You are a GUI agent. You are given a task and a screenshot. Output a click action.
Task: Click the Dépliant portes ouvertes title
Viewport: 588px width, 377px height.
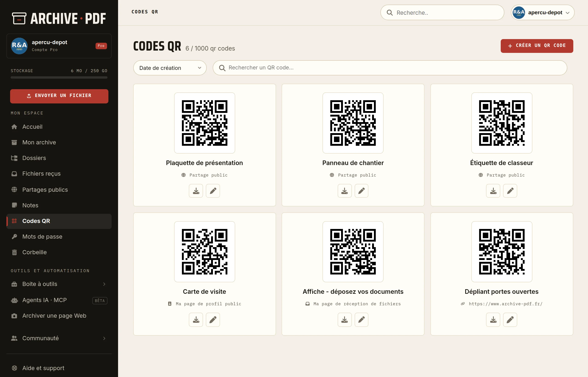[502, 291]
